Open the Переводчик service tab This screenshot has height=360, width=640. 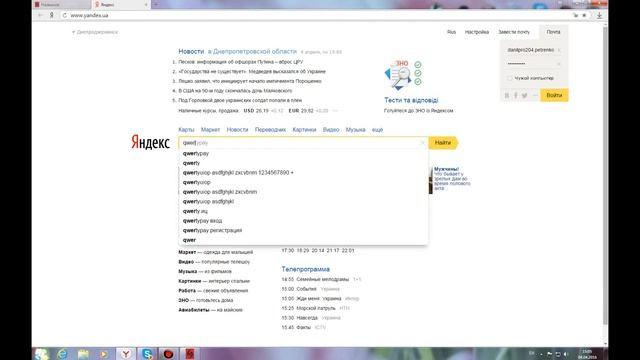pyautogui.click(x=270, y=130)
